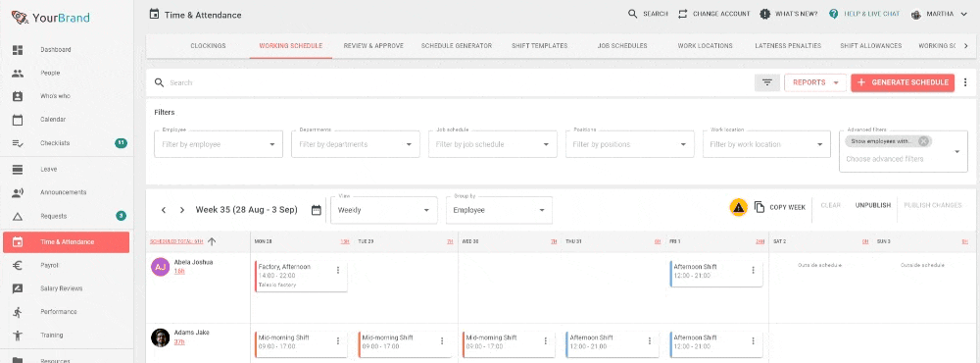The width and height of the screenshot is (980, 363).
Task: Go to next week arrow
Action: [182, 210]
